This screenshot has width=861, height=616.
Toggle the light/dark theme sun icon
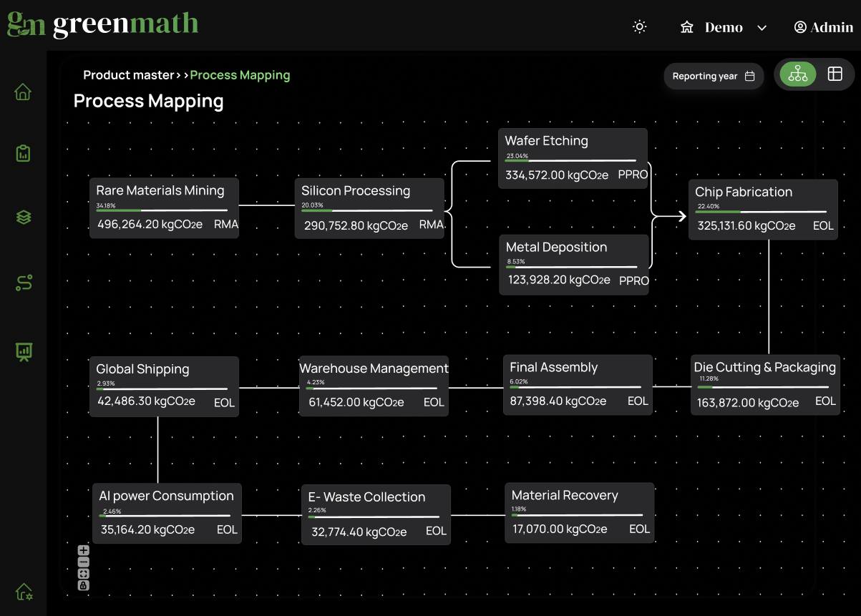coord(639,27)
